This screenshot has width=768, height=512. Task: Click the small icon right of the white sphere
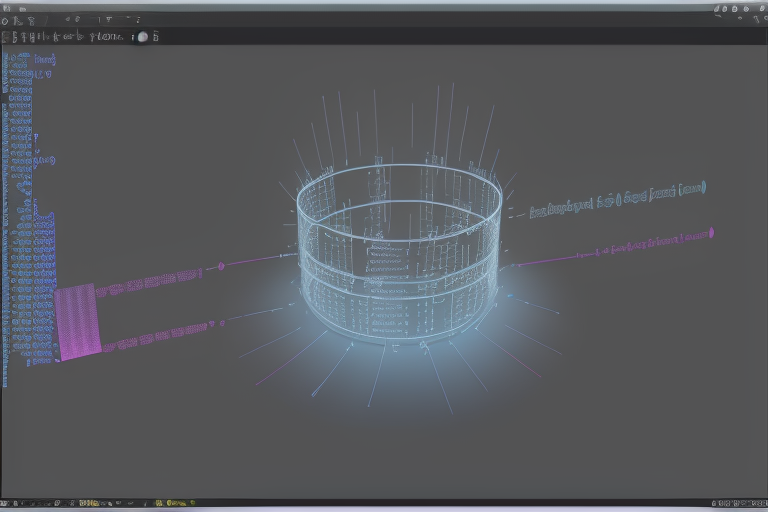point(155,37)
